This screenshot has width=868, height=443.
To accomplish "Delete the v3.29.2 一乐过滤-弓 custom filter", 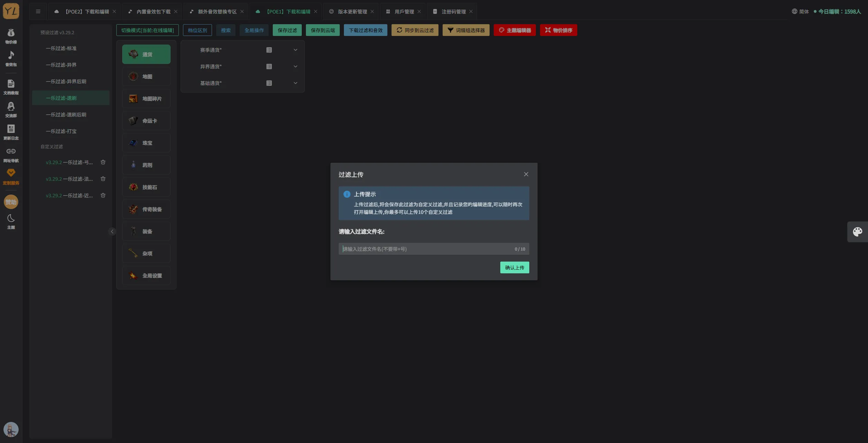I will pos(103,162).
